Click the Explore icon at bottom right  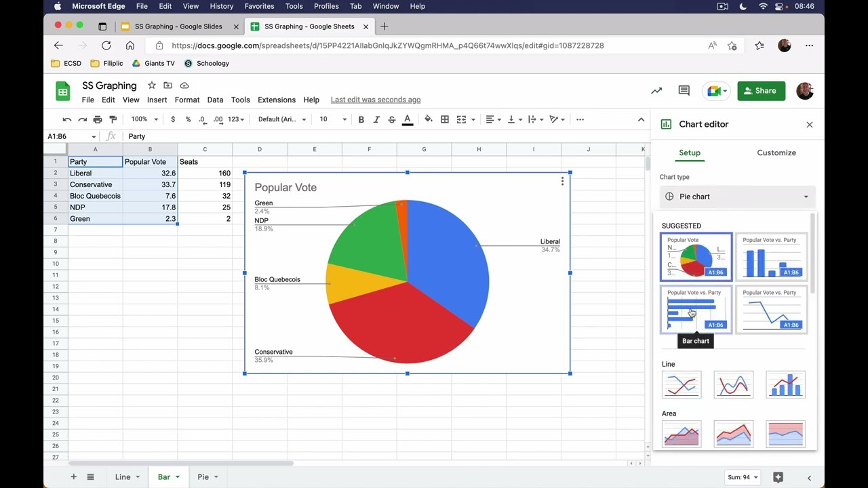(778, 477)
